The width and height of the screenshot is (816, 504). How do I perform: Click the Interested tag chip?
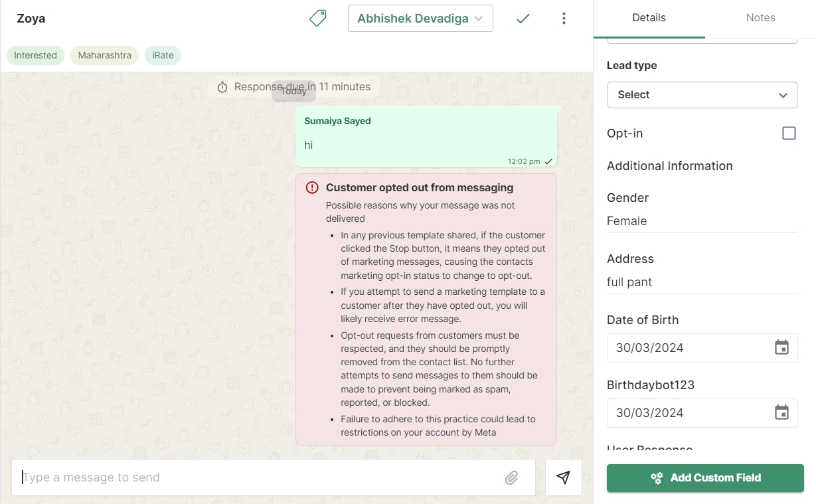(36, 55)
